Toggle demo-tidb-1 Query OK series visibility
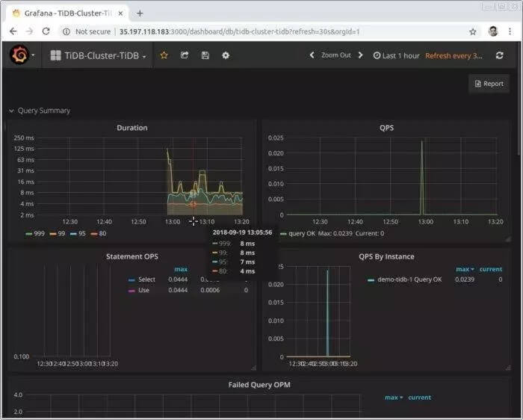523x420 pixels. tap(411, 280)
